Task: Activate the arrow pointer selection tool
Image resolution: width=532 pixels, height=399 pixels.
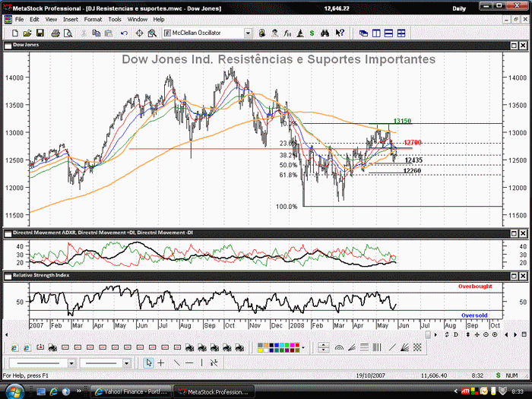Action: (148, 363)
